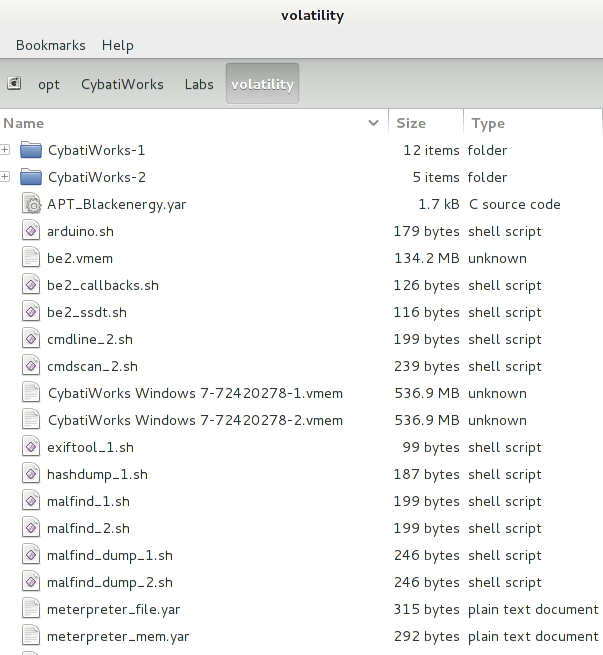Click the hashdump_1.sh script icon

[31, 474]
